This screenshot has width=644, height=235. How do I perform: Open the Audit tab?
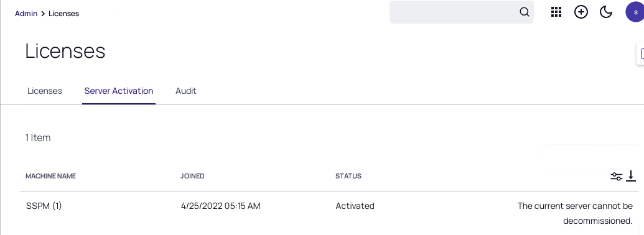[x=185, y=91]
